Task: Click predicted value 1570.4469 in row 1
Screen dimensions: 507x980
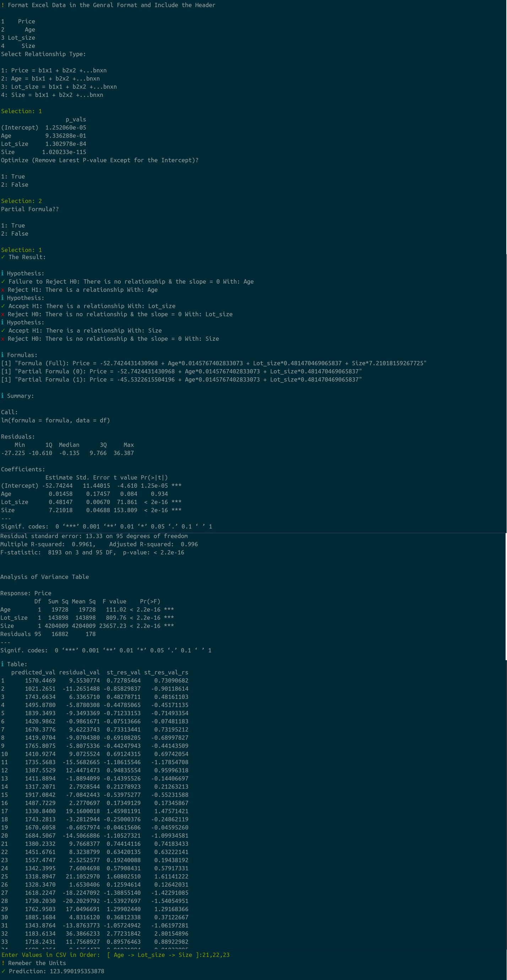Action: point(40,680)
